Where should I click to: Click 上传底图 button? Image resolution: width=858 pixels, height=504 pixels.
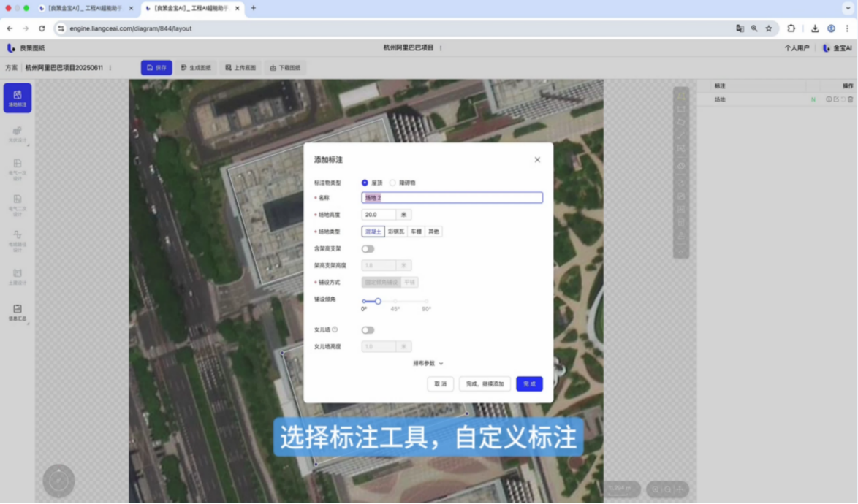pos(240,68)
